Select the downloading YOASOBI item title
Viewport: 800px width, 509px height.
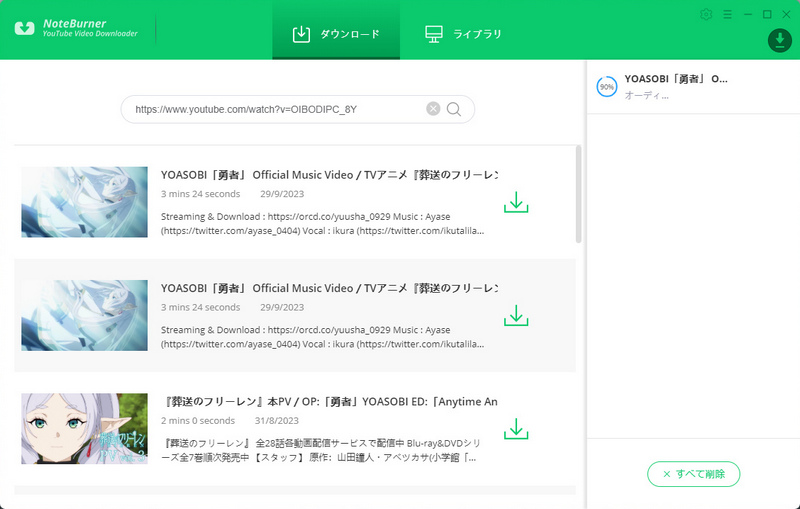click(676, 79)
